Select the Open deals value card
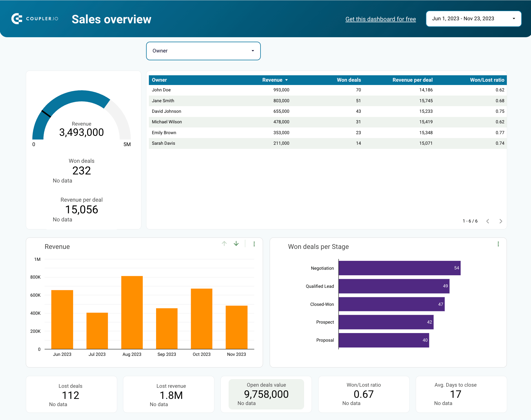The image size is (531, 420). click(266, 394)
